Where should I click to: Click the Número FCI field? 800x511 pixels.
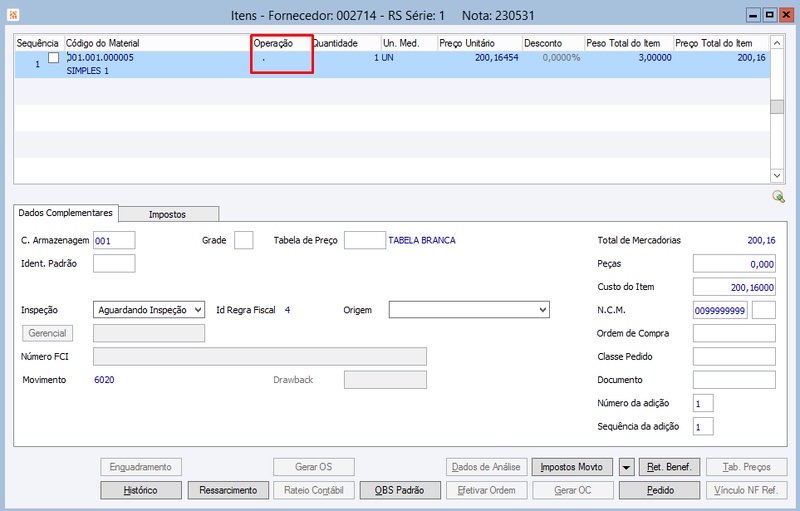tap(260, 356)
